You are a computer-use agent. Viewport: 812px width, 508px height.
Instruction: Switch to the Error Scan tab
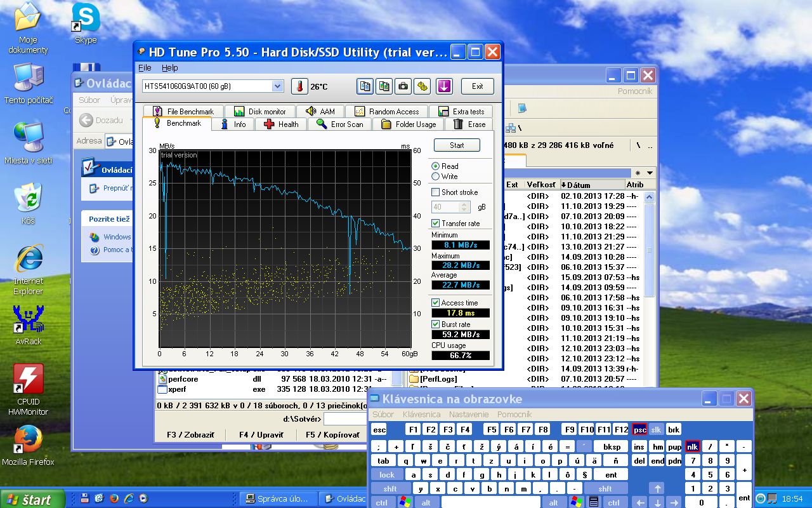339,124
